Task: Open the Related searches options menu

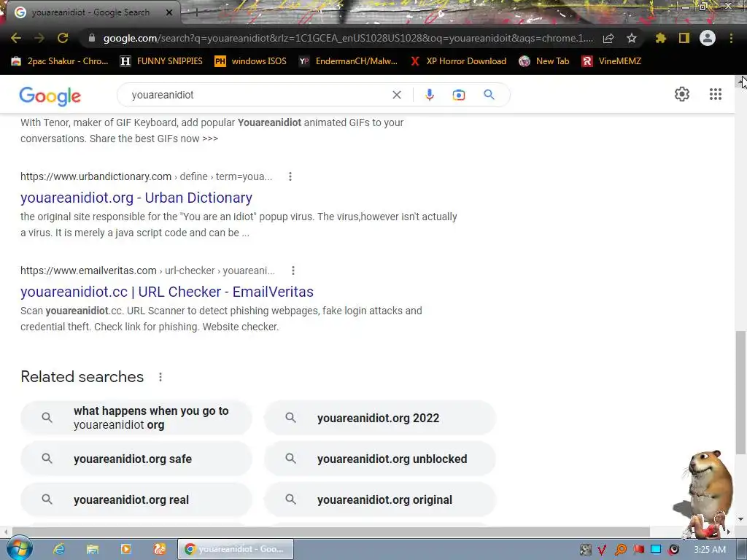Action: [160, 377]
